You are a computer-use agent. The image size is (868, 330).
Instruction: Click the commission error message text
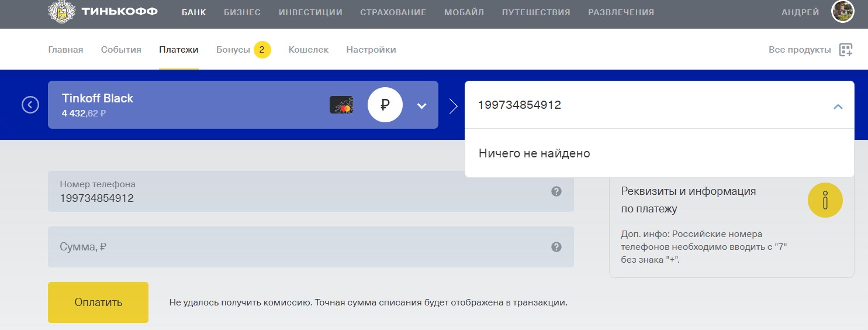click(x=368, y=303)
